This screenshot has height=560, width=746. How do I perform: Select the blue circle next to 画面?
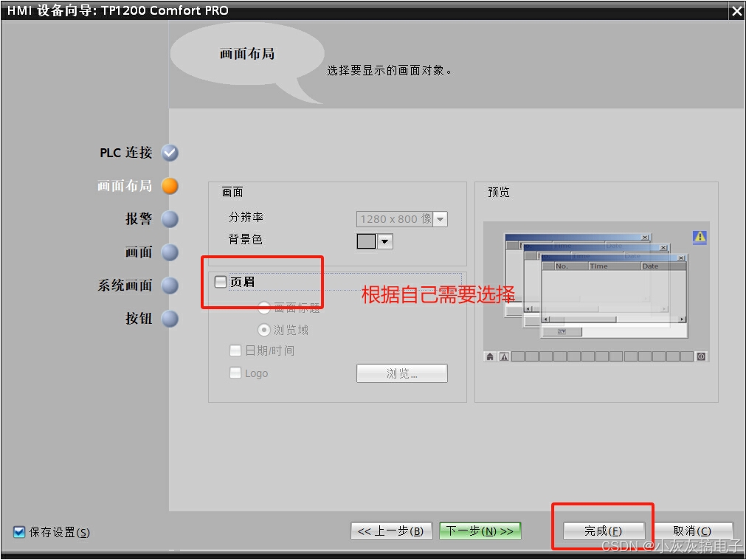[170, 252]
